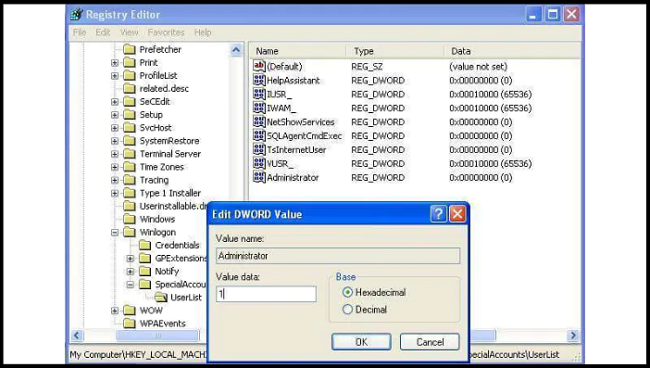Click the (Default) string value icon

[260, 66]
